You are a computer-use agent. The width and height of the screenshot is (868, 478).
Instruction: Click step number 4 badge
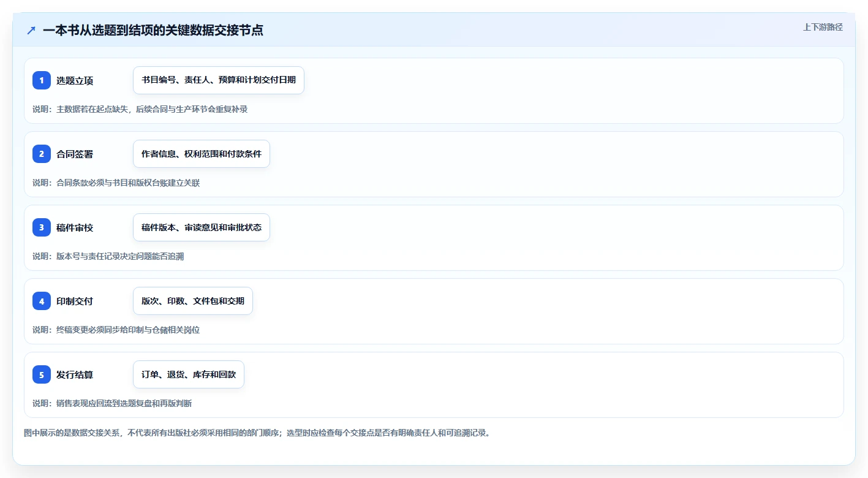[42, 301]
